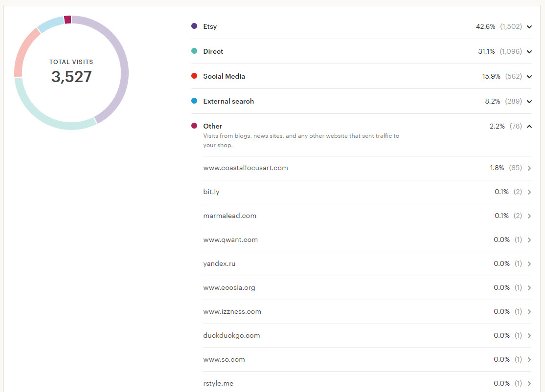The image size is (545, 392).
Task: Expand the External search chevron
Action: click(x=529, y=102)
